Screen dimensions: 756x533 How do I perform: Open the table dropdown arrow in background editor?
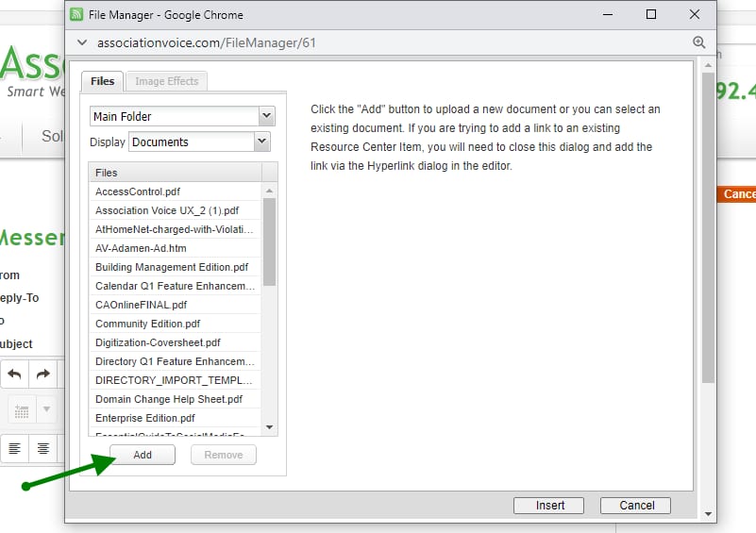(x=47, y=409)
